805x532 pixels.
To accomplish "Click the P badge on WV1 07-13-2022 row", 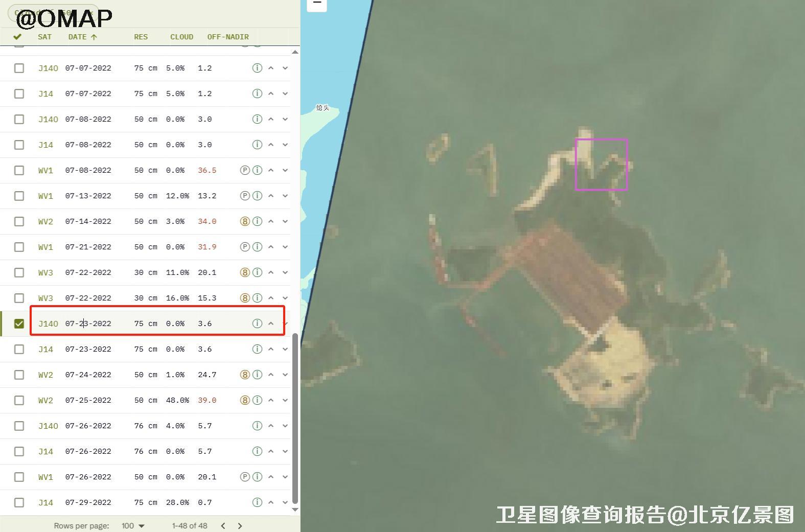I will [x=245, y=196].
